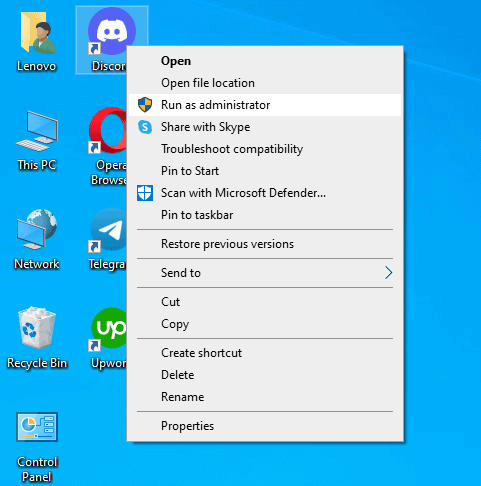Choose Run as administrator
Screen dimensions: 481x486
pyautogui.click(x=265, y=105)
